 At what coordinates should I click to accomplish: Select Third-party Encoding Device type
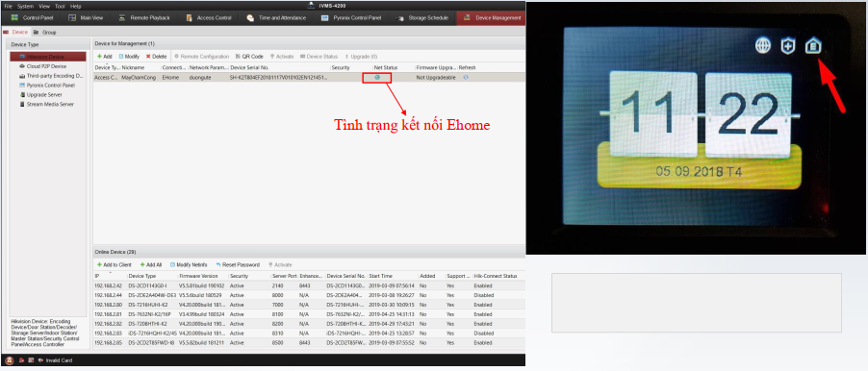(51, 76)
